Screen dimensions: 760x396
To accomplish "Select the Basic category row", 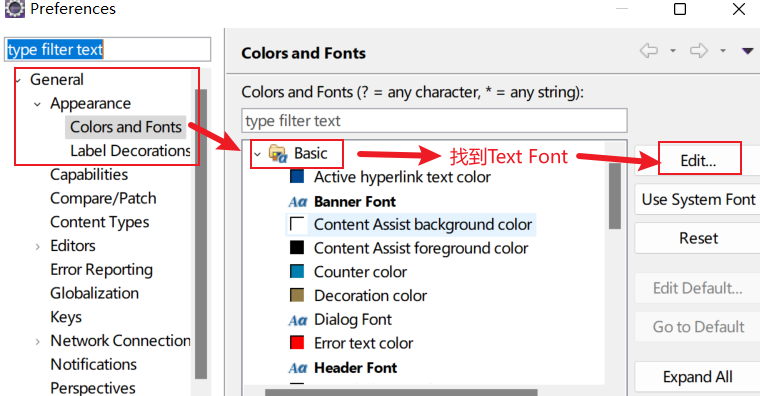I will point(311,154).
